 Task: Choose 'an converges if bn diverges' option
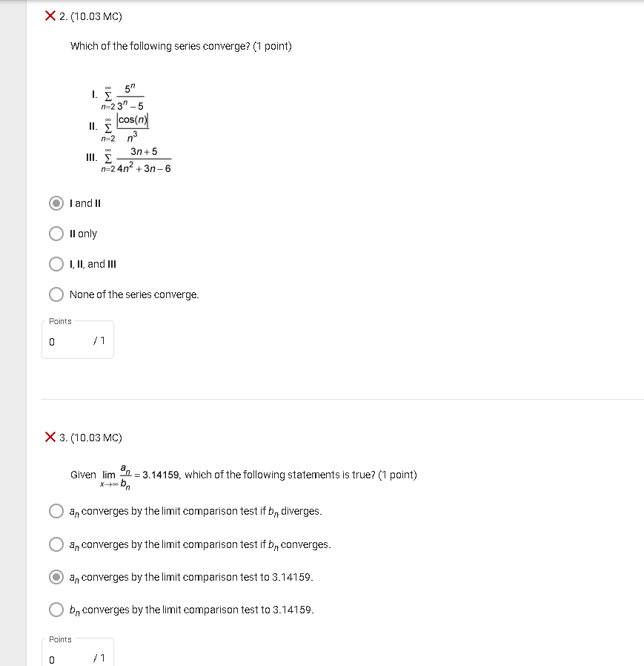[x=56, y=511]
